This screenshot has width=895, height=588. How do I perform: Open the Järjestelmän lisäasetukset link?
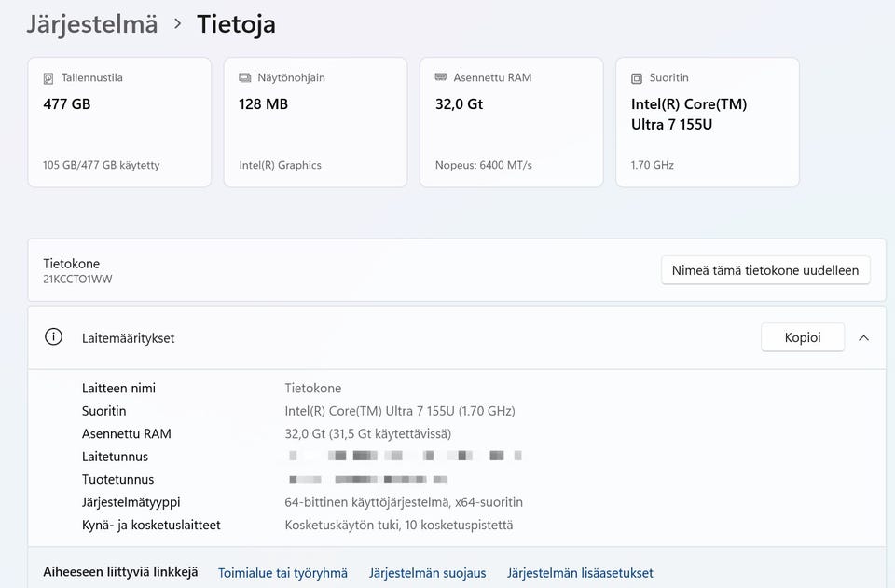[580, 573]
